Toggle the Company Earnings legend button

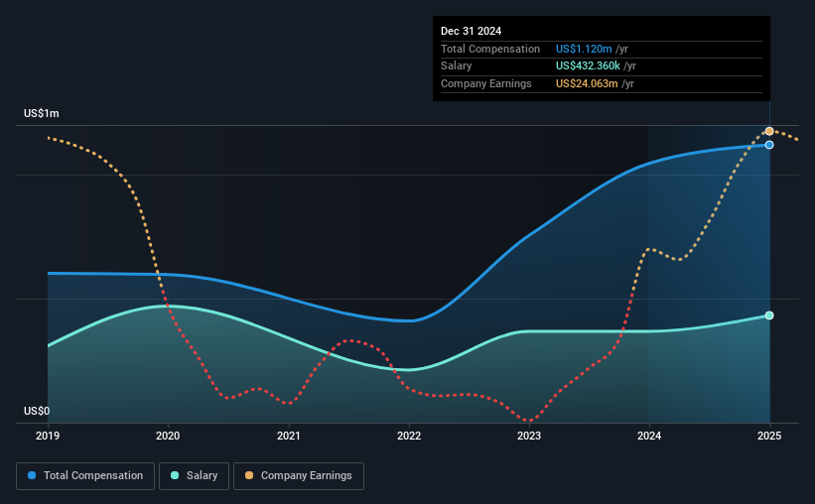pos(299,476)
